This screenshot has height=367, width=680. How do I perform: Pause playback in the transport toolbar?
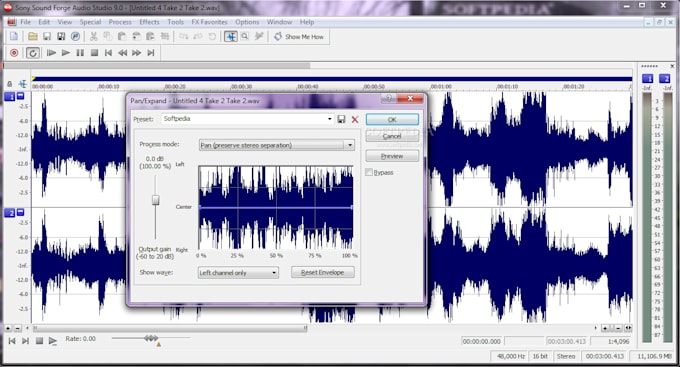[80, 53]
